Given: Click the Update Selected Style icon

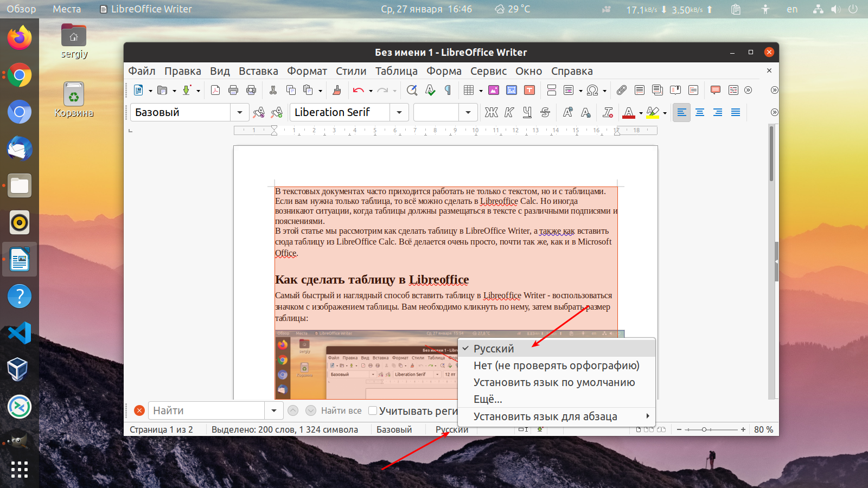Looking at the screenshot, I should coord(259,112).
